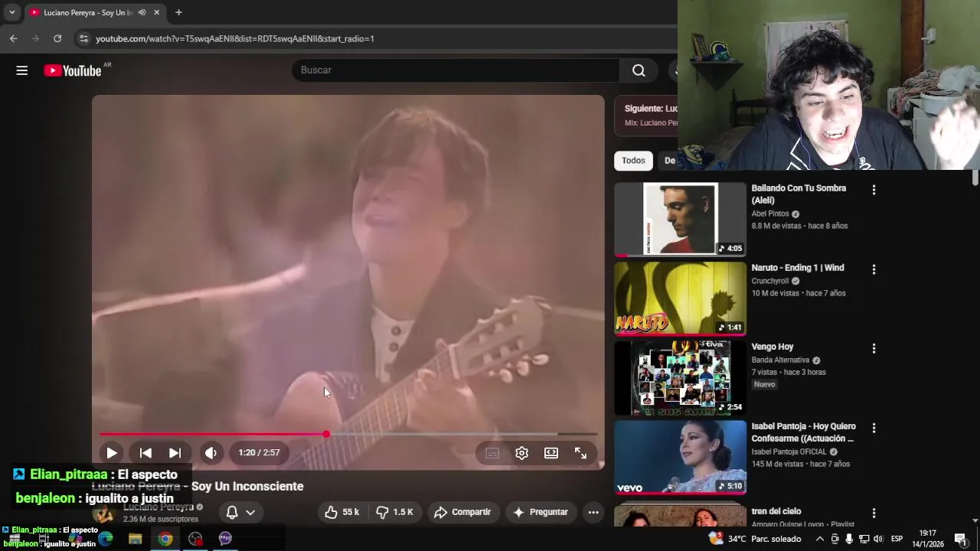Expand hidden system tray icons chevron

(820, 539)
